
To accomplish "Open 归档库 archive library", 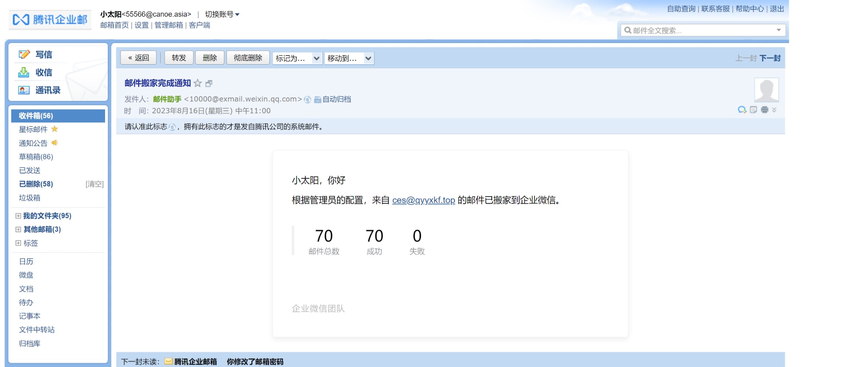I will (30, 344).
